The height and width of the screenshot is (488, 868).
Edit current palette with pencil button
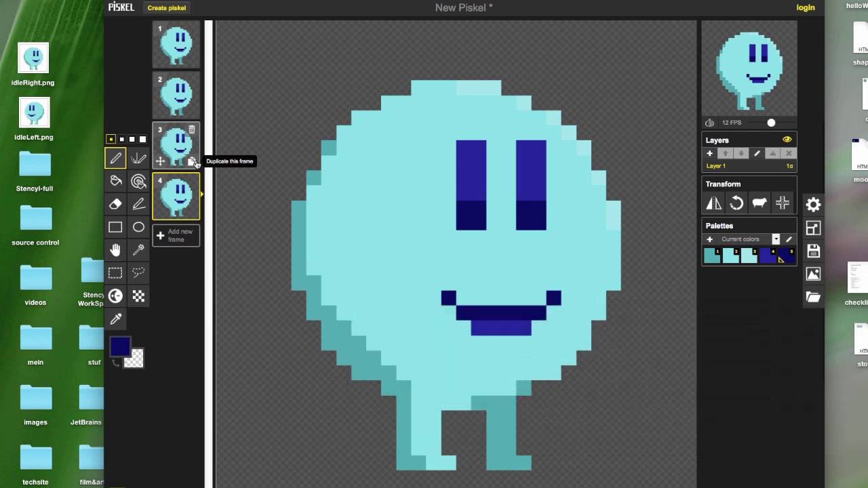click(789, 239)
